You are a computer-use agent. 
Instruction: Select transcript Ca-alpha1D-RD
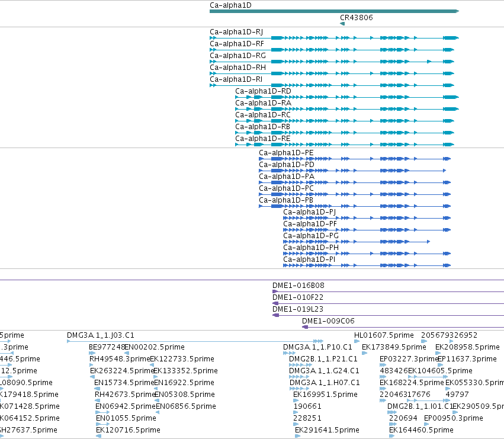[347, 97]
